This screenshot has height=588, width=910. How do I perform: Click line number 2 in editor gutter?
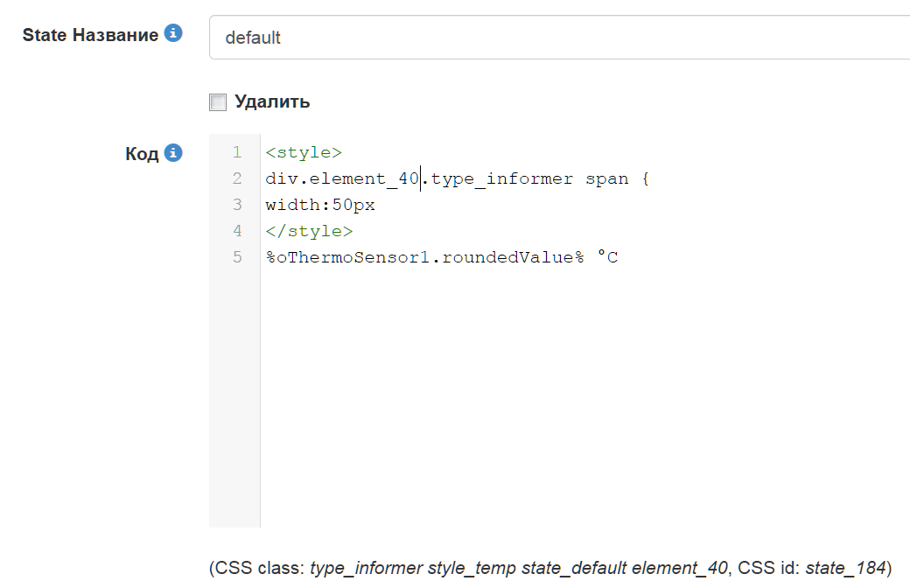236,178
